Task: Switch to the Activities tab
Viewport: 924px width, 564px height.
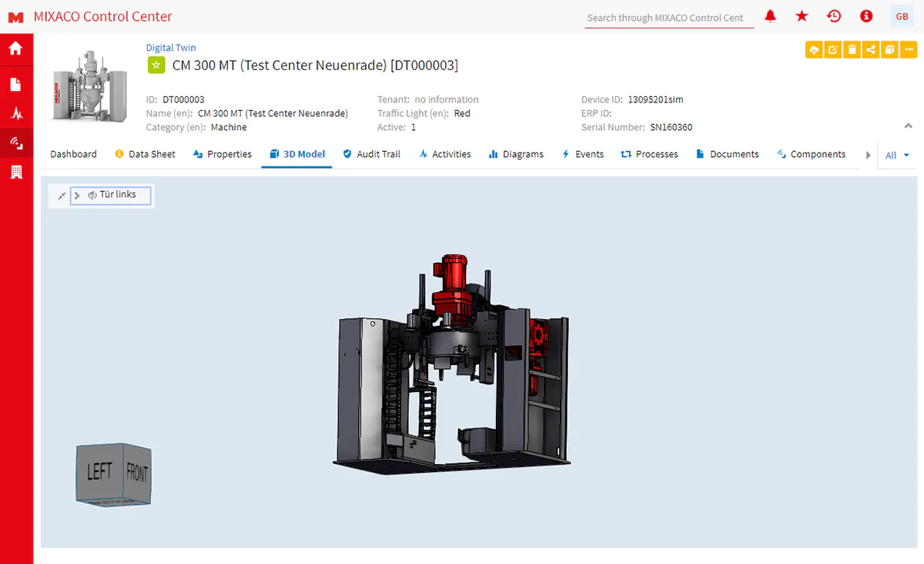Action: tap(445, 154)
